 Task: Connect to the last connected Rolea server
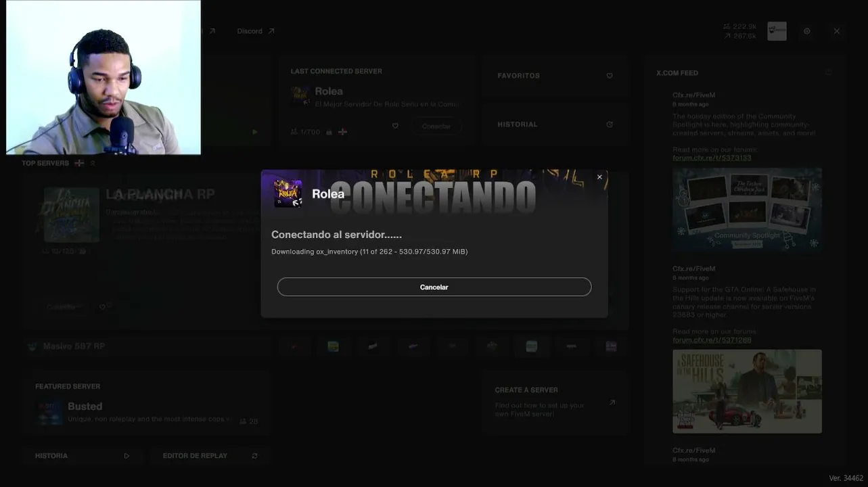tap(436, 126)
